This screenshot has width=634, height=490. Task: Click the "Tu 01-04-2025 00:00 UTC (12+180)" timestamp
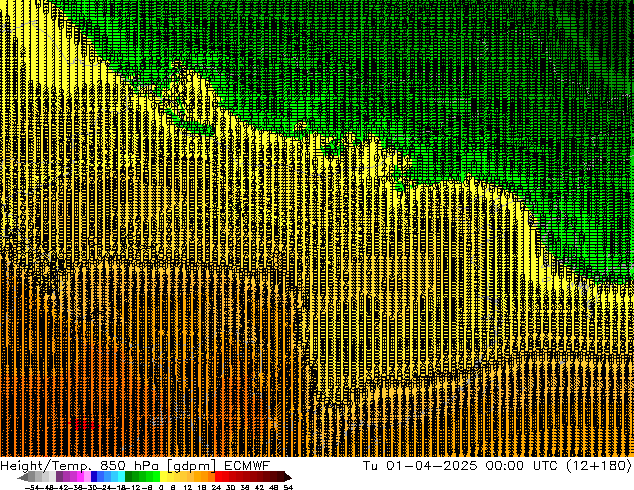497,466
